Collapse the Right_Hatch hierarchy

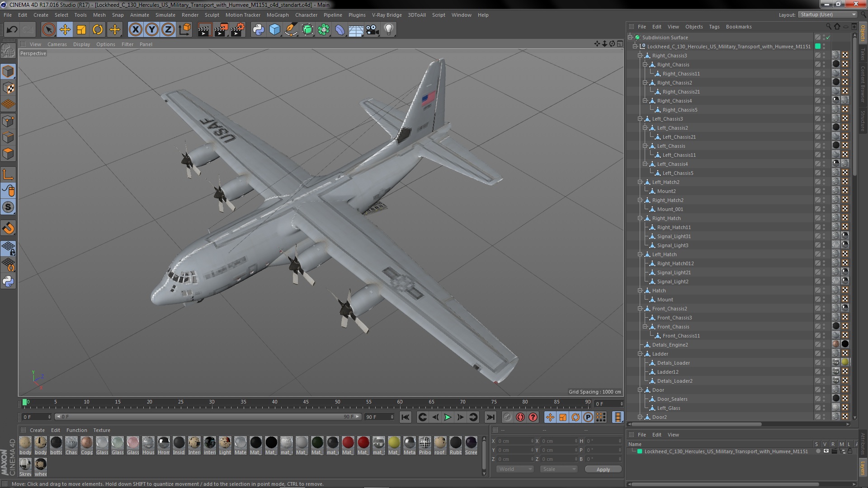(640, 218)
